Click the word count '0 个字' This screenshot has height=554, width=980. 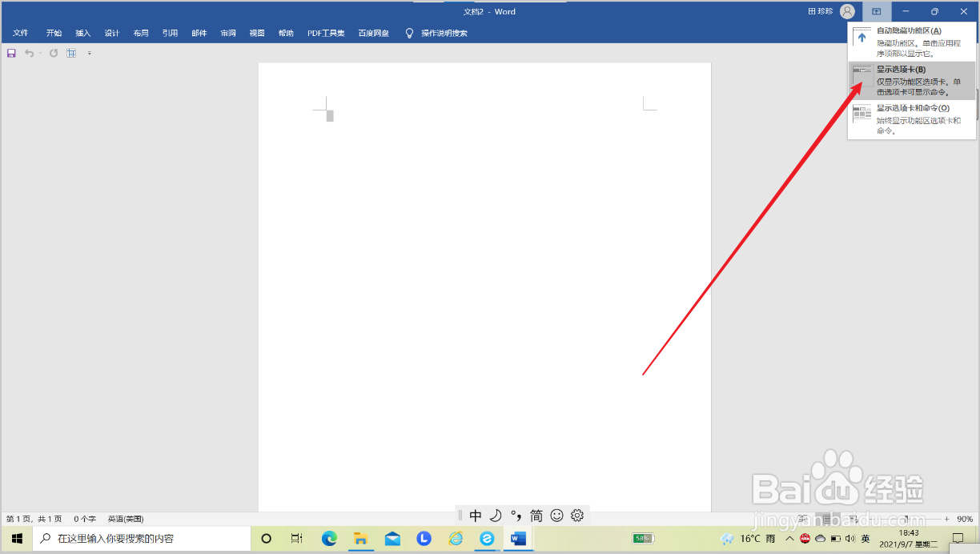pyautogui.click(x=85, y=519)
